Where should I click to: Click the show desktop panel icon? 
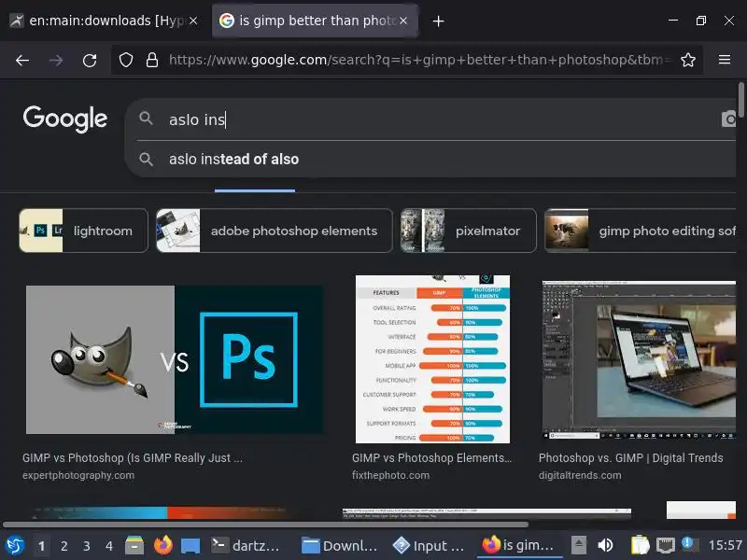point(190,546)
